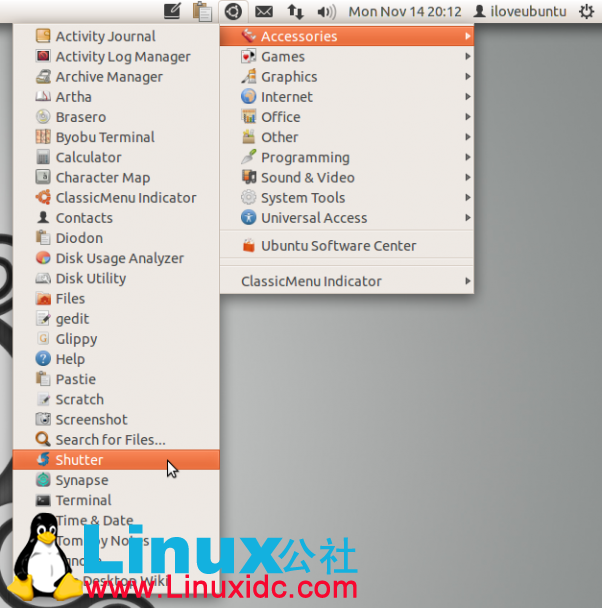Select the Terminal text label
This screenshot has height=608, width=602.
click(83, 500)
